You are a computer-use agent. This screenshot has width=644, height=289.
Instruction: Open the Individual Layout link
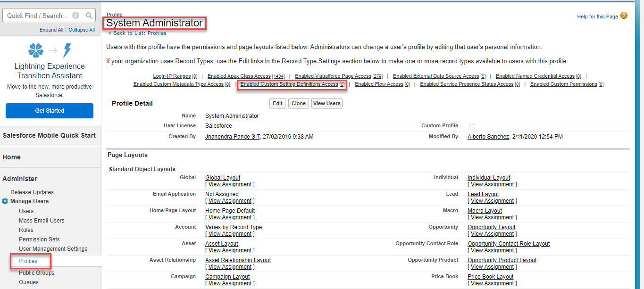[x=489, y=178]
